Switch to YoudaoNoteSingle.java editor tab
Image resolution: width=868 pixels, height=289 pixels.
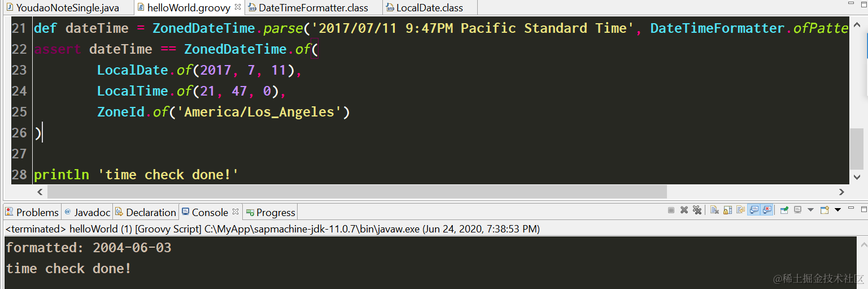(68, 8)
